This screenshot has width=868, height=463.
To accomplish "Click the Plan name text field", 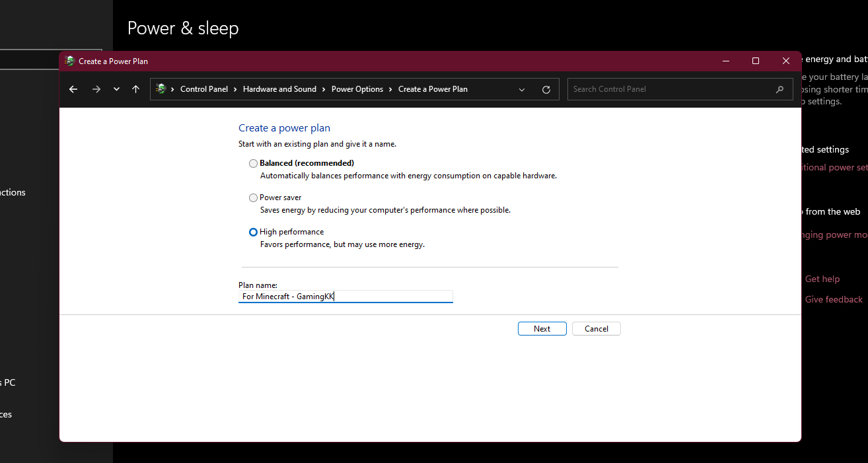I will tap(345, 297).
